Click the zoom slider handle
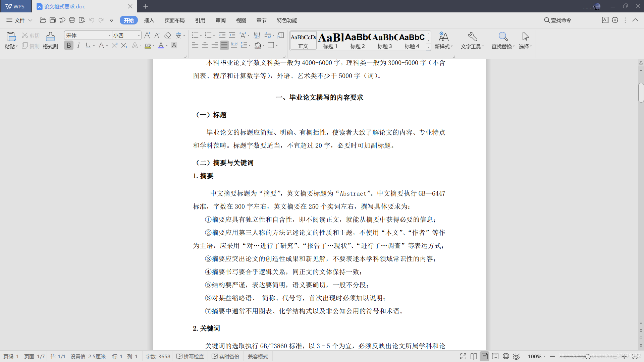Viewport: 644px width, 362px height. pyautogui.click(x=588, y=356)
